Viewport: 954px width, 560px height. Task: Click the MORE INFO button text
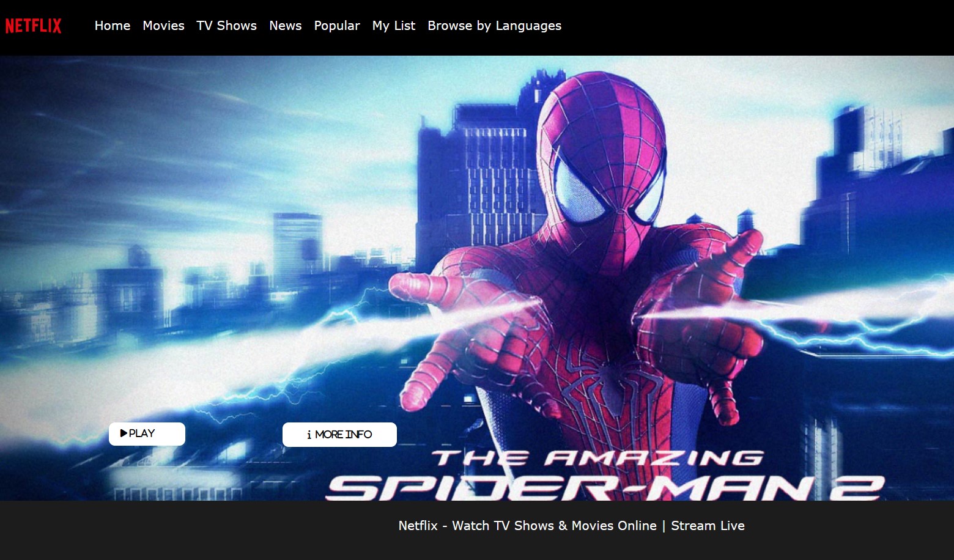pos(344,435)
